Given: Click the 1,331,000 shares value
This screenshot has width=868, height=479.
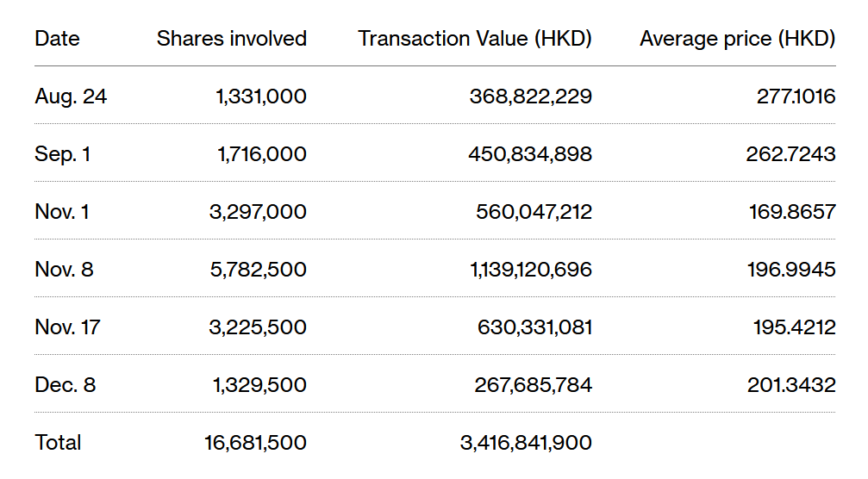Looking at the screenshot, I should pyautogui.click(x=260, y=96).
